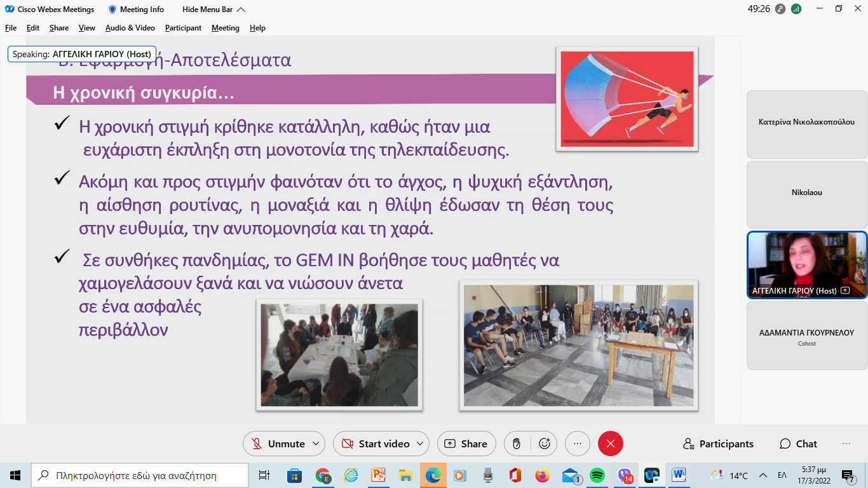Open the Participant menu
This screenshot has width=868, height=488.
[x=183, y=28]
